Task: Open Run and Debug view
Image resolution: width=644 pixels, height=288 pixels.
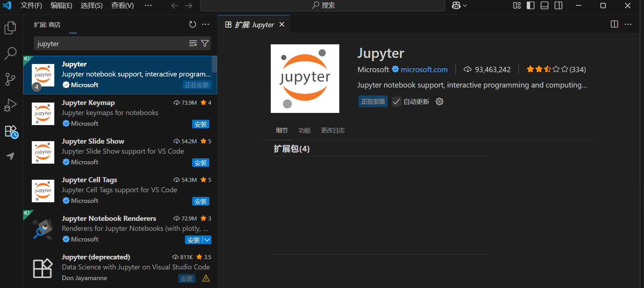Action: pyautogui.click(x=10, y=105)
